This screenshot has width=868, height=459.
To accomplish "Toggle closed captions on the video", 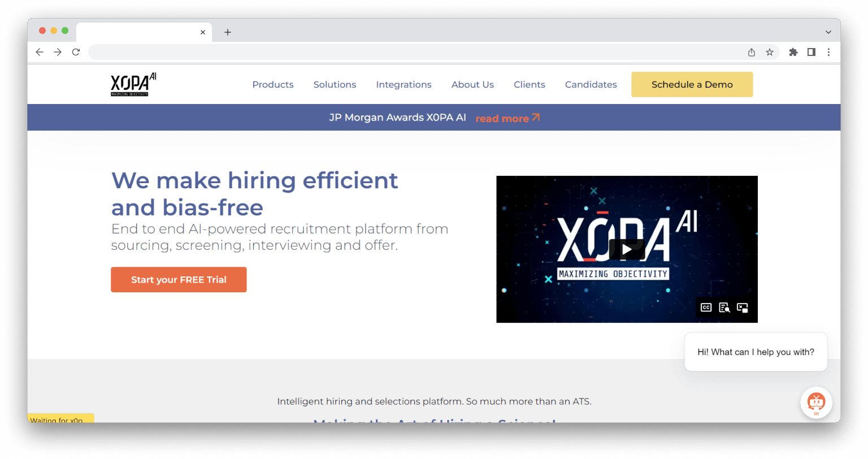I will (x=706, y=308).
